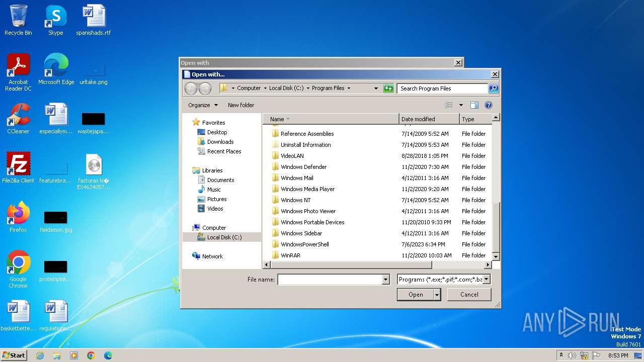Open the view options dropdown arrow
Viewport: 644px width, 362px height.
coord(461,105)
